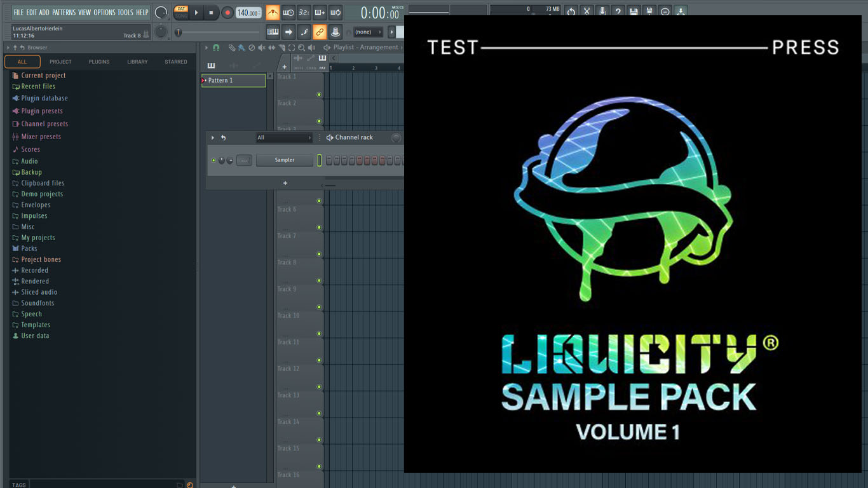Switch to the PLUGINS browser tab
The width and height of the screenshot is (868, 488).
pos(99,62)
